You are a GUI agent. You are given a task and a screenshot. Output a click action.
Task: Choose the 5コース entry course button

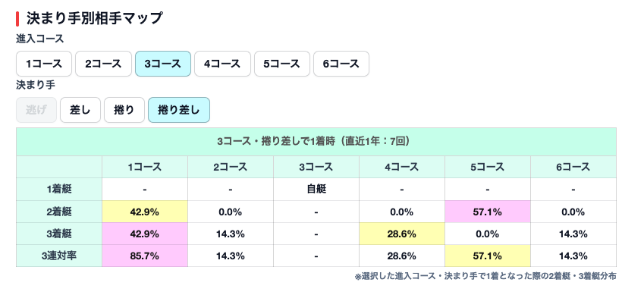281,64
